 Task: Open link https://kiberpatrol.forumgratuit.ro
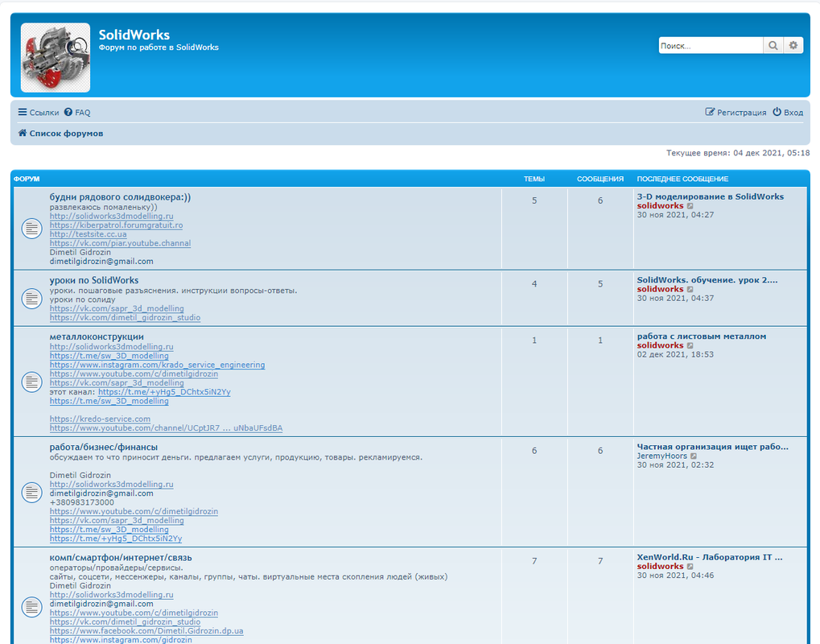(x=116, y=225)
